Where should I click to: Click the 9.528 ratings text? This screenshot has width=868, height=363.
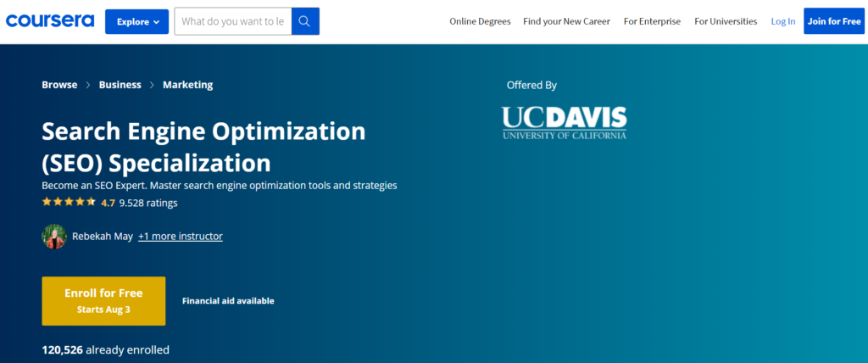coord(148,203)
